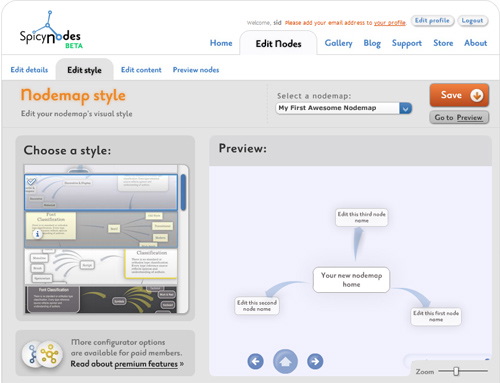Open the About page

pos(476,43)
